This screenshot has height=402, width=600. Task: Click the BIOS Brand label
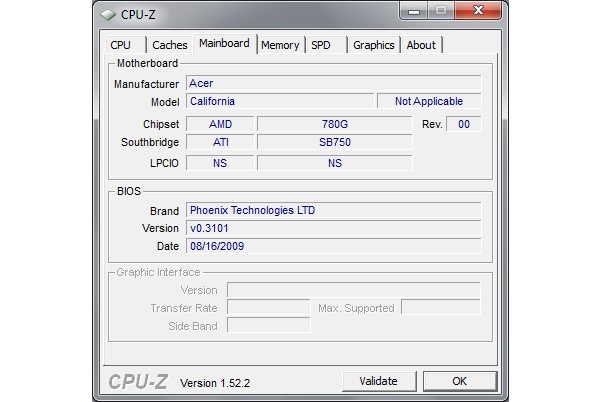click(164, 211)
